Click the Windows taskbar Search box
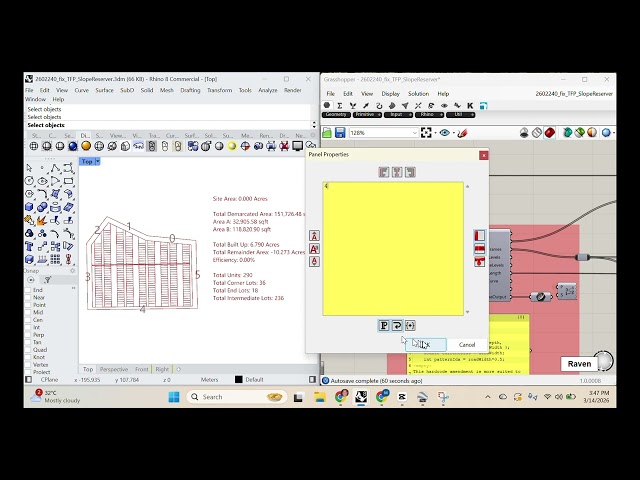Image resolution: width=640 pixels, height=480 pixels. click(x=237, y=397)
